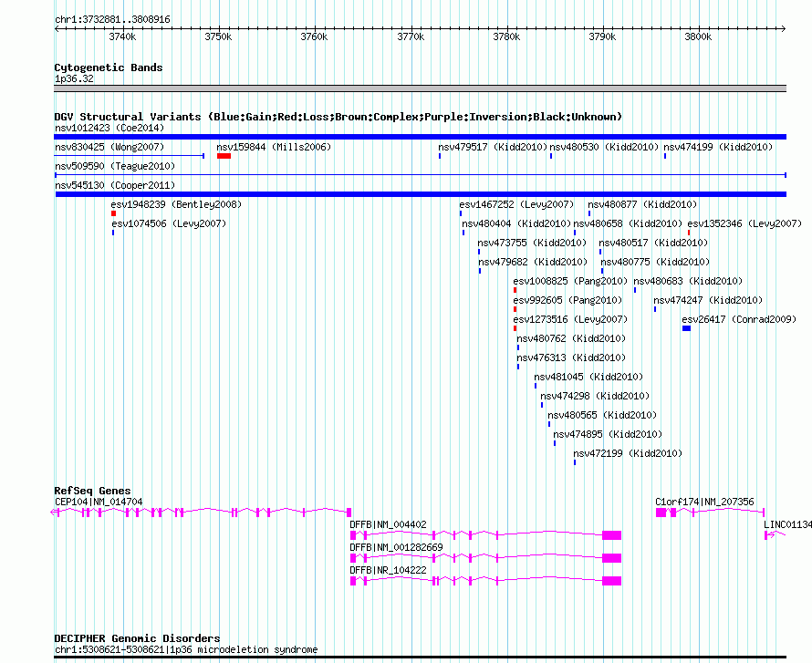Screen dimensions: 812x663
Task: Select the nsv830425 (Wong2007) variant label
Action: coord(109,147)
